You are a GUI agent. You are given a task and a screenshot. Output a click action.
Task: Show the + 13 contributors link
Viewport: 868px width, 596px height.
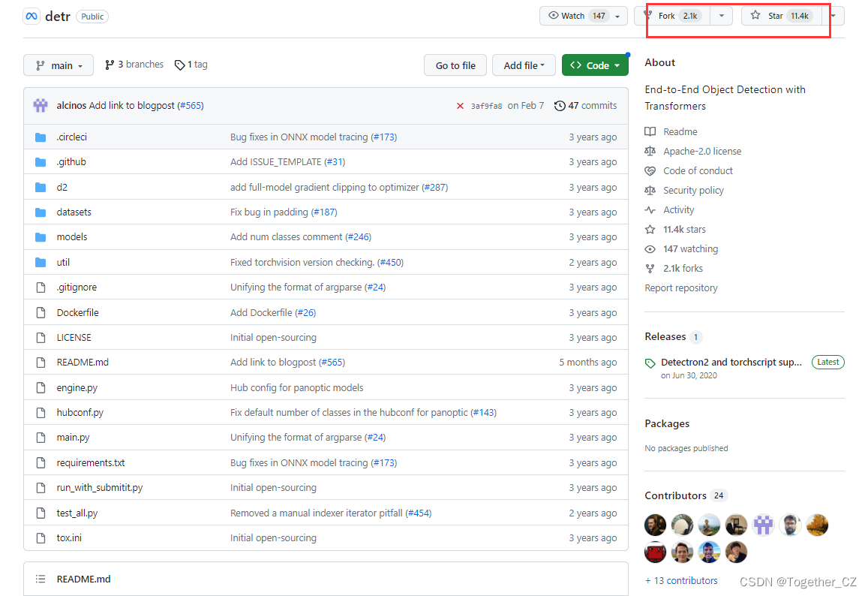[x=681, y=580]
